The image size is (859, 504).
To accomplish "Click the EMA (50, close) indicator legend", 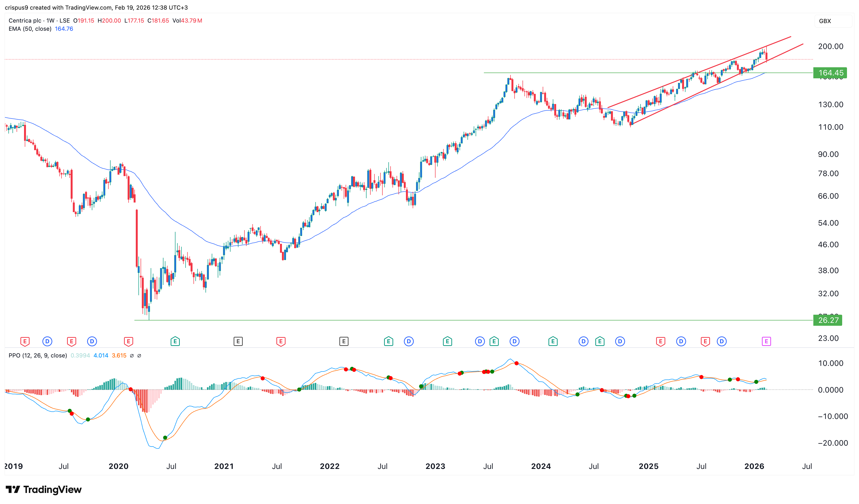I will point(30,29).
